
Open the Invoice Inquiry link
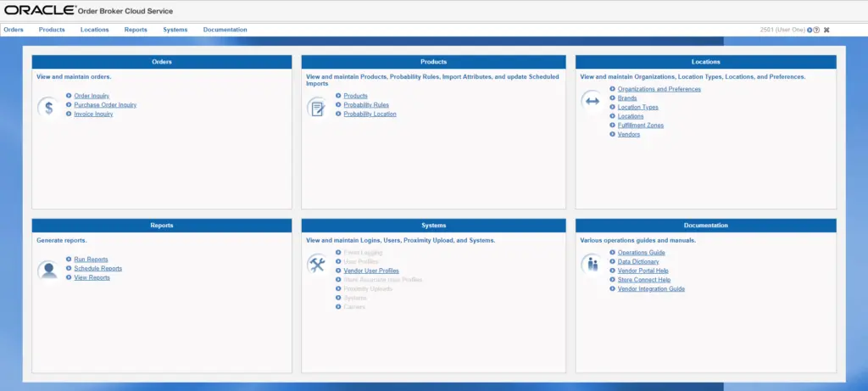93,114
